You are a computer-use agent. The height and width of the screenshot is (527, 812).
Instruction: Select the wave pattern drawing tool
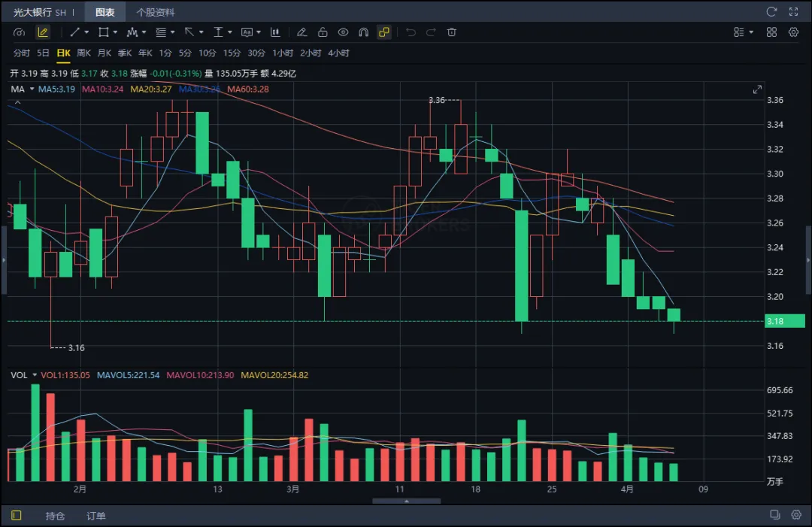pos(132,32)
